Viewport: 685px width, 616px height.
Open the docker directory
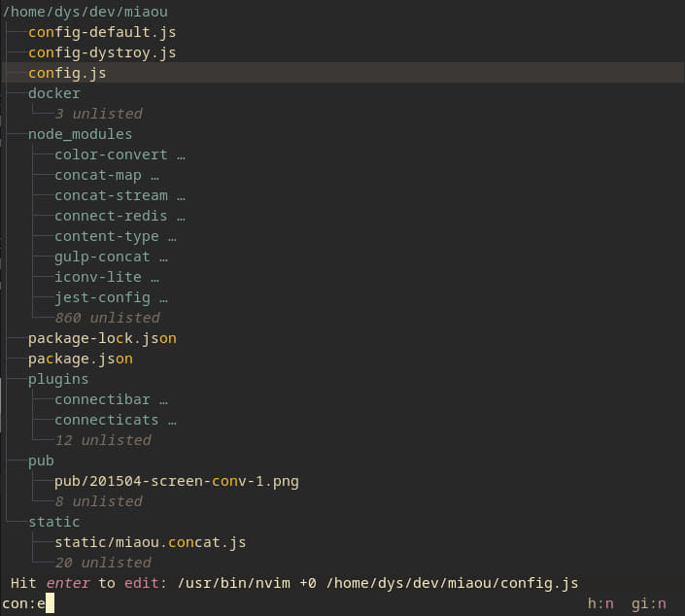coord(54,93)
